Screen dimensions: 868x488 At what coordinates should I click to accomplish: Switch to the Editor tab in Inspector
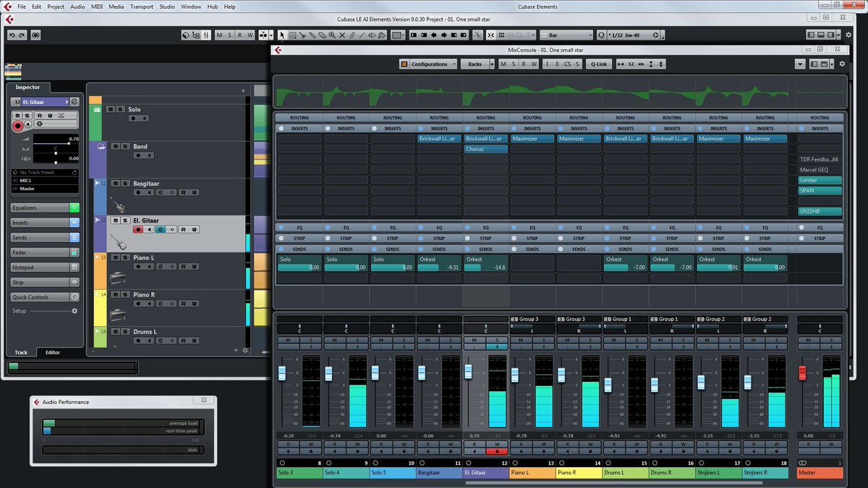pyautogui.click(x=53, y=352)
